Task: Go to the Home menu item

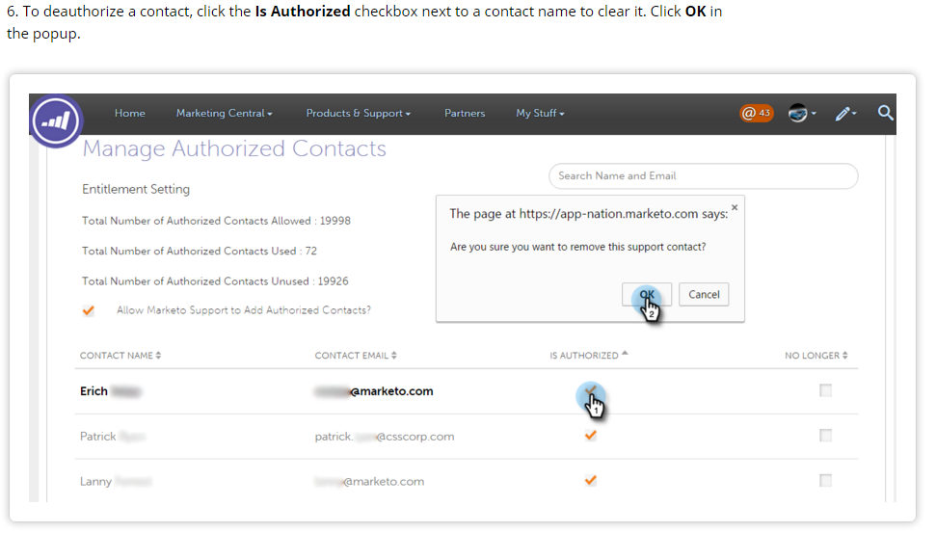Action: point(130,113)
